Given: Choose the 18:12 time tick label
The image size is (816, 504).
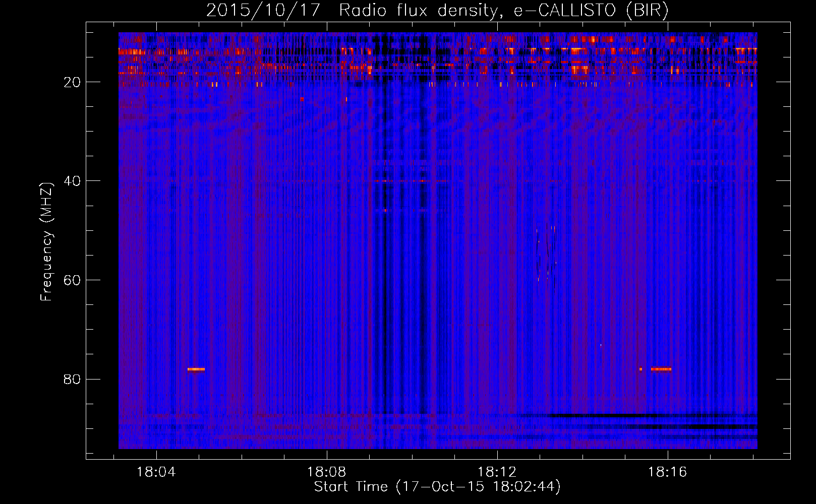Looking at the screenshot, I should coord(497,472).
